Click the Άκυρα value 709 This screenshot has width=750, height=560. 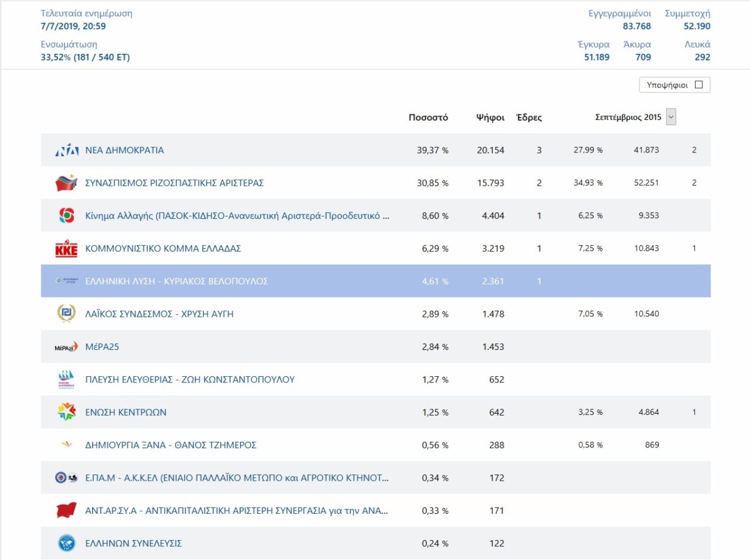coord(643,57)
